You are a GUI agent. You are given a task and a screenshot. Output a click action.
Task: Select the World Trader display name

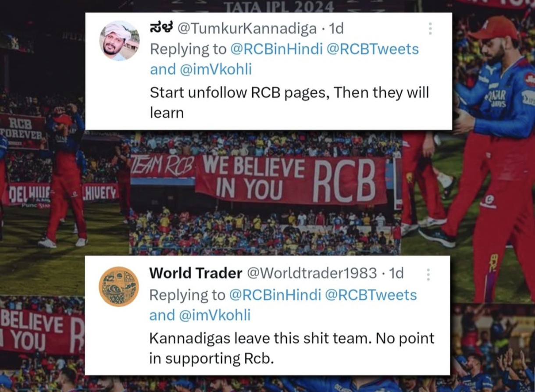click(196, 273)
